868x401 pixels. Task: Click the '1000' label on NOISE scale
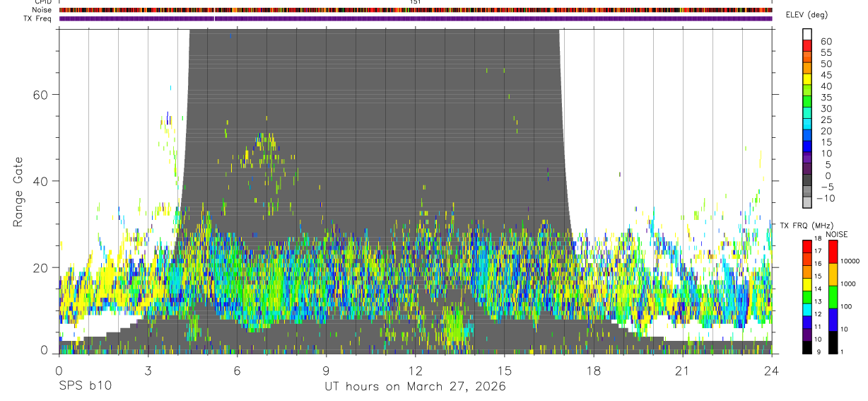point(848,284)
